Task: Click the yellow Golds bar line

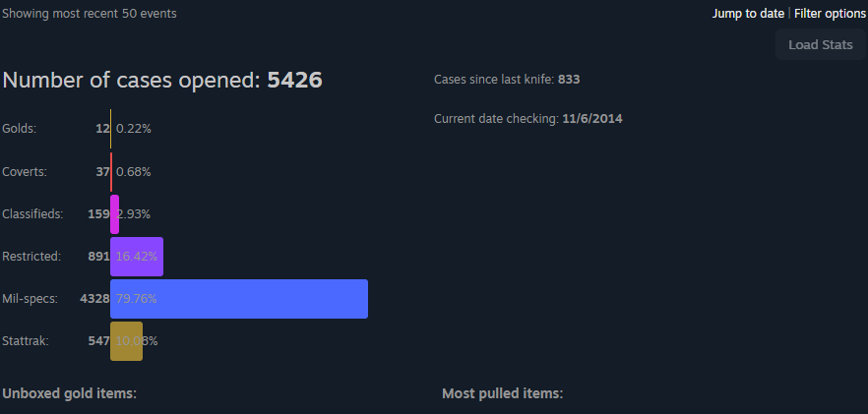Action: coord(110,129)
